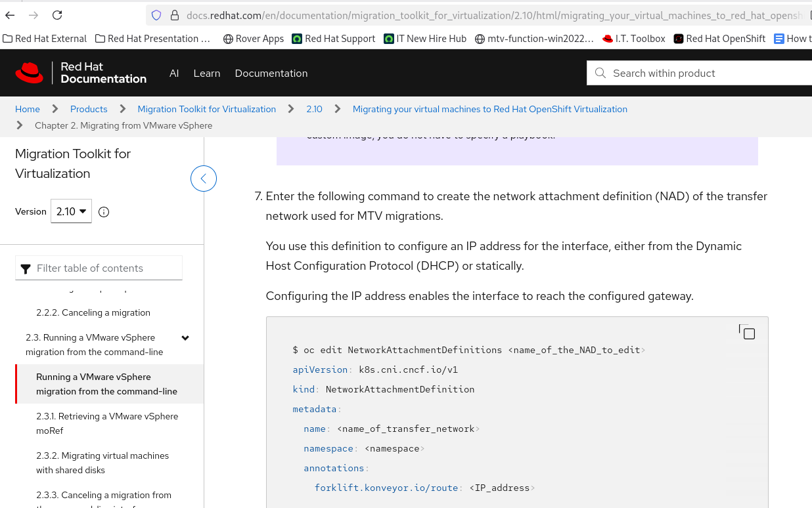Click the version info circle icon
The height and width of the screenshot is (508, 812).
click(104, 212)
